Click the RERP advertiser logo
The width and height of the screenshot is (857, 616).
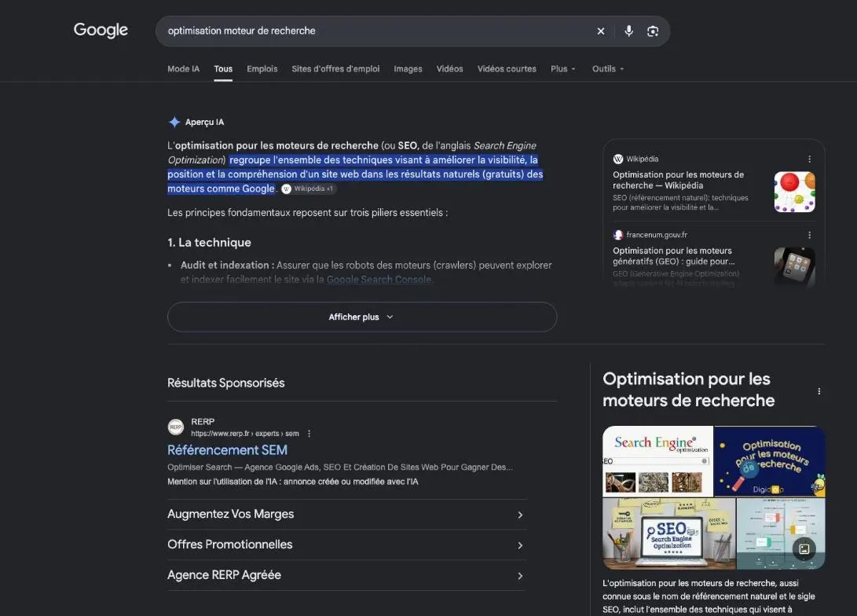pos(175,427)
